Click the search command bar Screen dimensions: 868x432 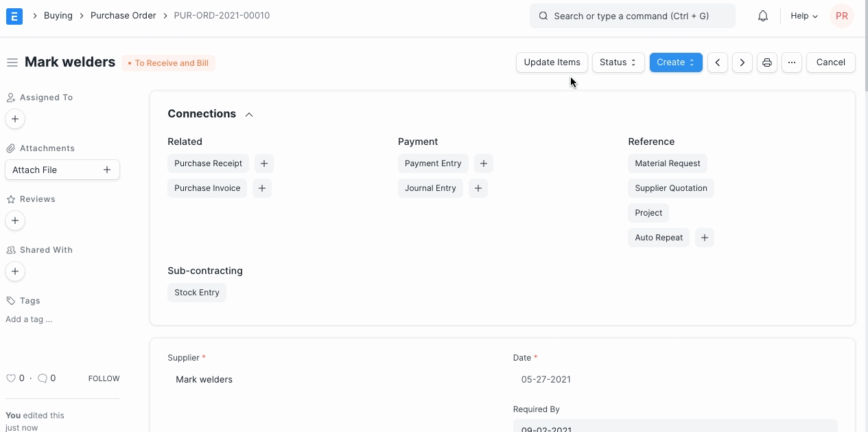[x=632, y=16]
